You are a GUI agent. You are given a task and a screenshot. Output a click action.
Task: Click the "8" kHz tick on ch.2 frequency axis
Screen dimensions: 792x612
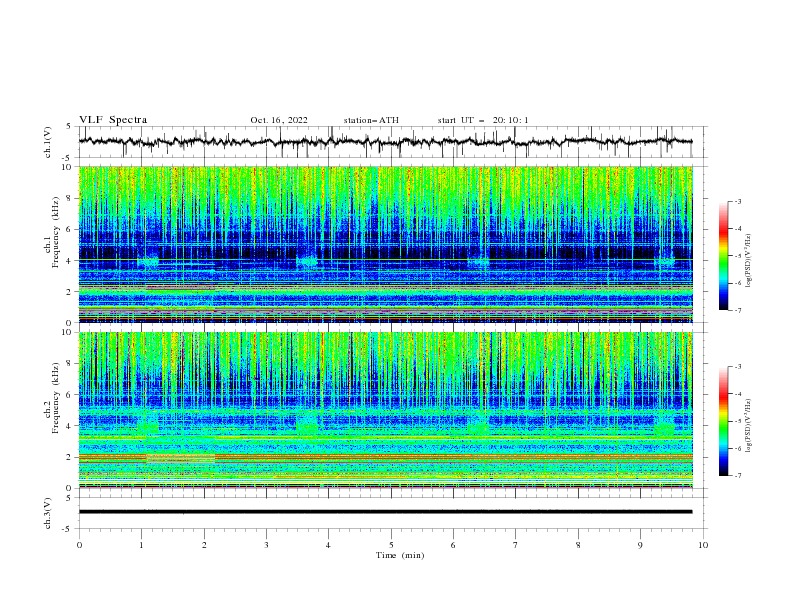pos(70,364)
